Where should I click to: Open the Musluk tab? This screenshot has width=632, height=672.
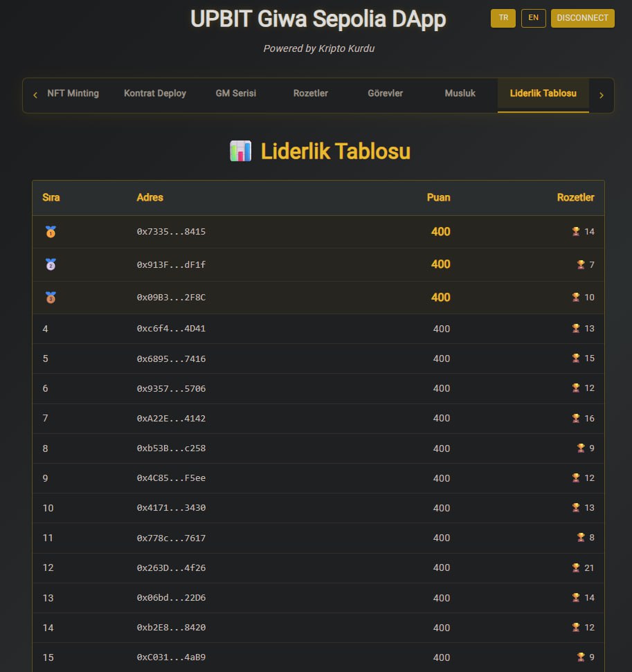tap(460, 93)
